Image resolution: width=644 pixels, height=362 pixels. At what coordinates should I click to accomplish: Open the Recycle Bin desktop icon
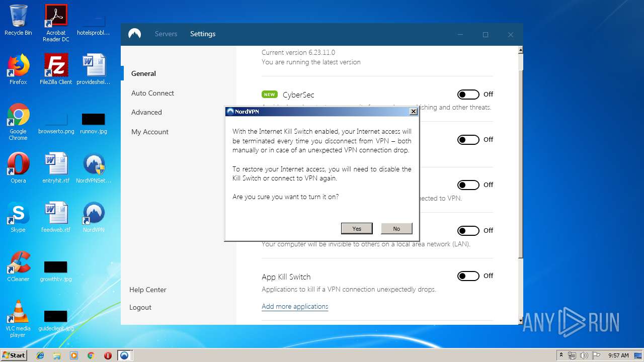[x=18, y=21]
